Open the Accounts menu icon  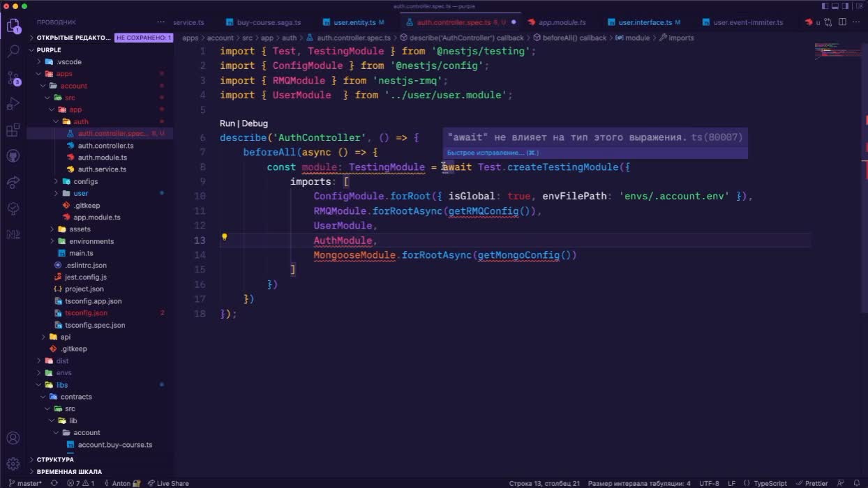(x=13, y=439)
